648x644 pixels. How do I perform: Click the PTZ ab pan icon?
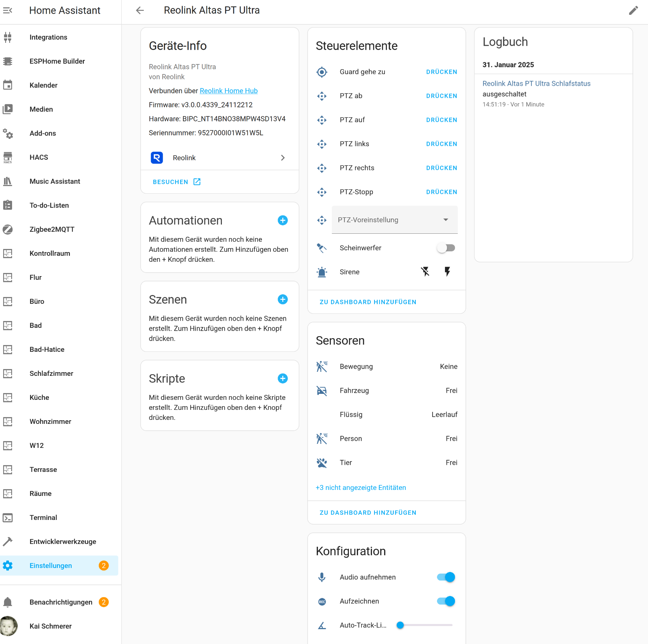322,96
